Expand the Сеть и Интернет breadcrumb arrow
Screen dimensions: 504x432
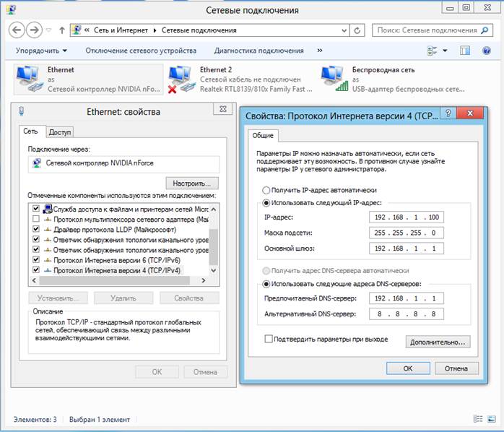[155, 30]
